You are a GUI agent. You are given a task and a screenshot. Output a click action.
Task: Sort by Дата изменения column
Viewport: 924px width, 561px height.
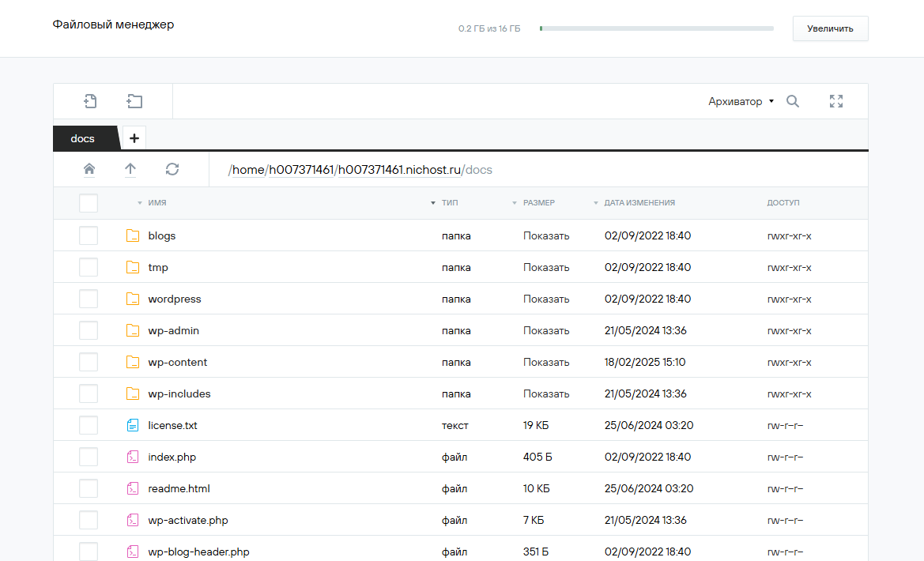[639, 203]
